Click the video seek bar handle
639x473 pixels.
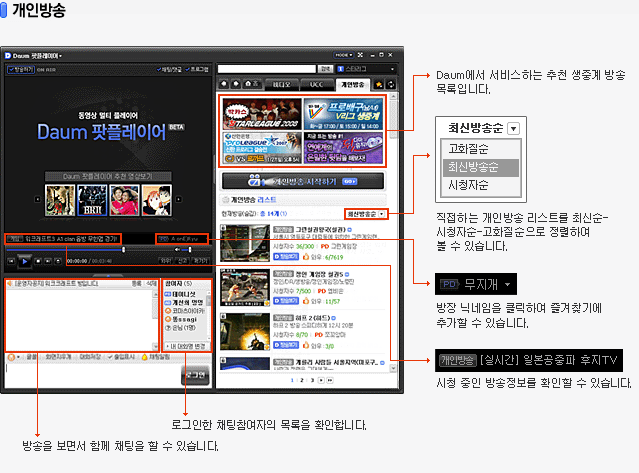click(123, 249)
